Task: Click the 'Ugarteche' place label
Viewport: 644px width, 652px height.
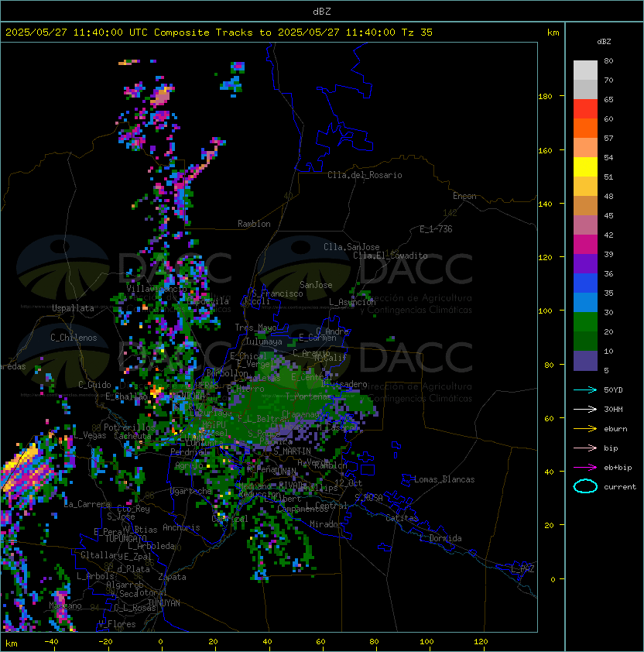Action: [x=191, y=491]
